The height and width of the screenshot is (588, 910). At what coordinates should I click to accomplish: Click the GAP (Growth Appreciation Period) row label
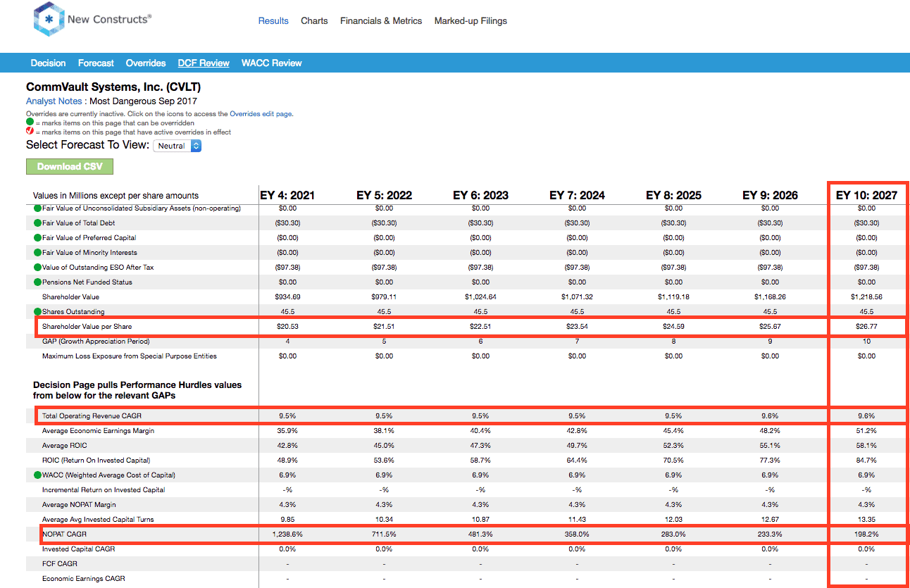click(x=96, y=342)
